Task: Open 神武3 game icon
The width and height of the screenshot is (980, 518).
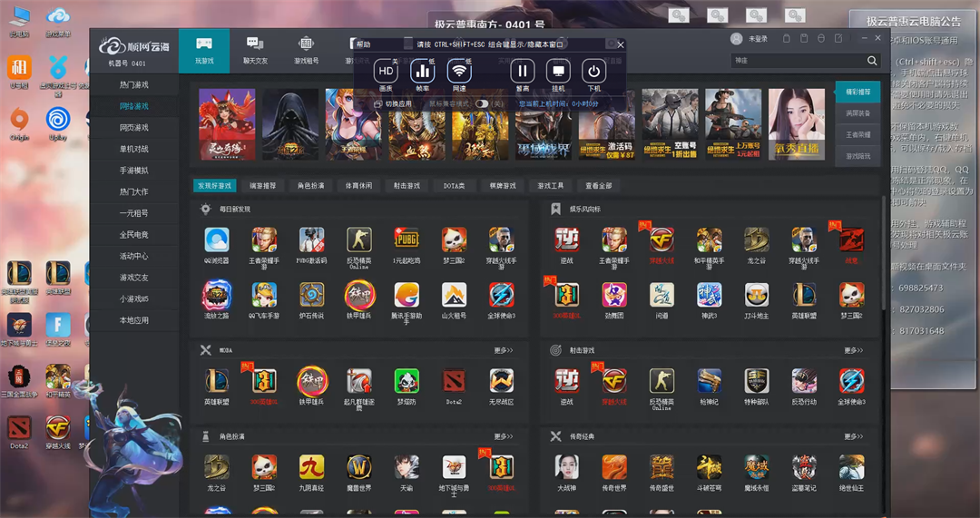Action: 710,295
